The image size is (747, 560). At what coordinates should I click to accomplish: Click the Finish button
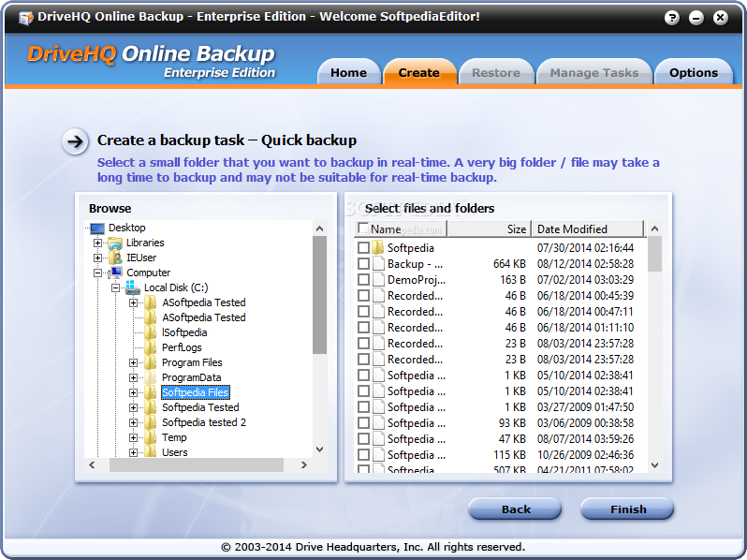627,508
